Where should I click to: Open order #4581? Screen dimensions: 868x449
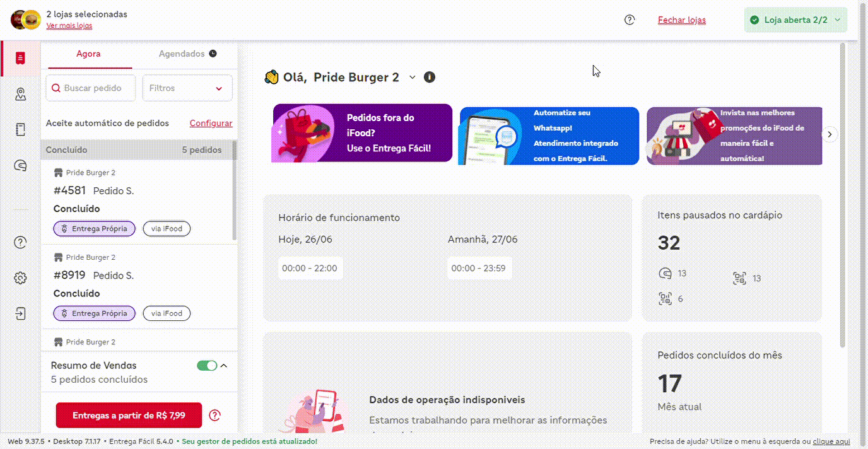coord(137,202)
